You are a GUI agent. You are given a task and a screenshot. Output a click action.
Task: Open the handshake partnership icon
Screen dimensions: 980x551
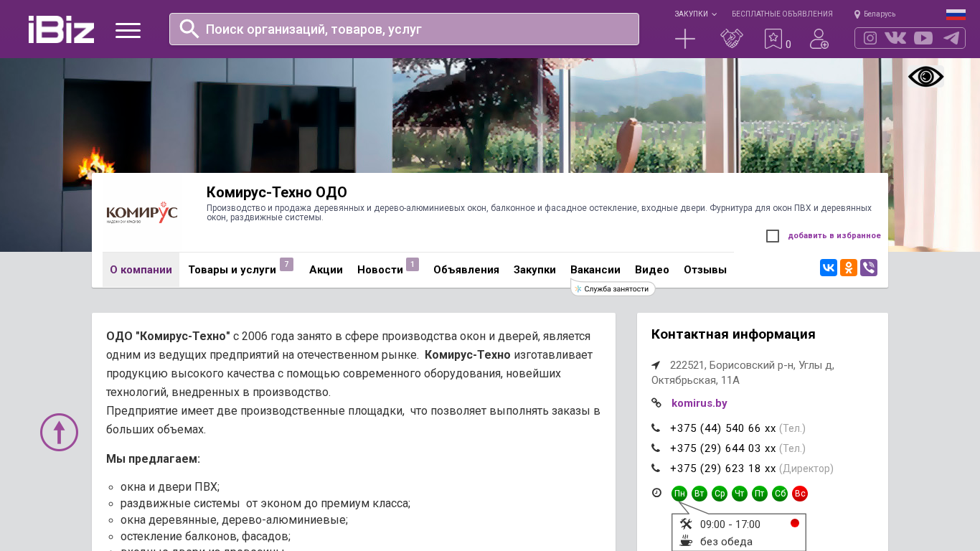click(731, 39)
